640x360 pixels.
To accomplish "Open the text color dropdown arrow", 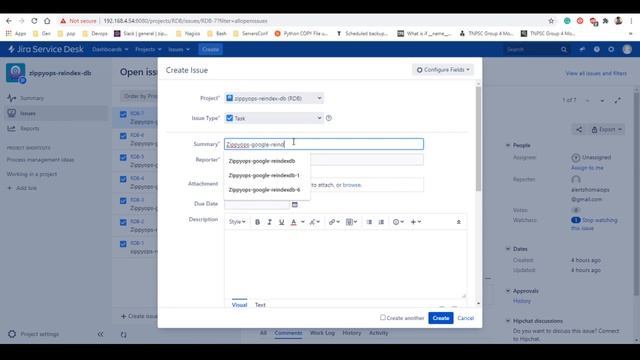I will click(x=303, y=222).
